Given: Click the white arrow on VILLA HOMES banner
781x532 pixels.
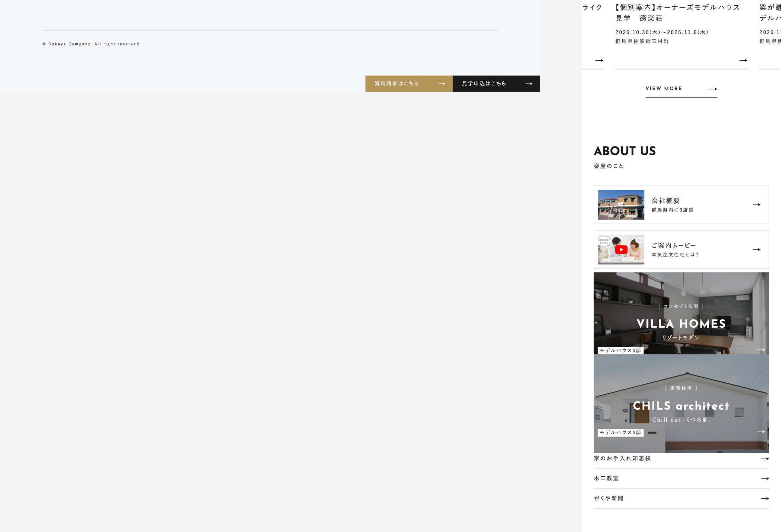Looking at the screenshot, I should tap(760, 350).
